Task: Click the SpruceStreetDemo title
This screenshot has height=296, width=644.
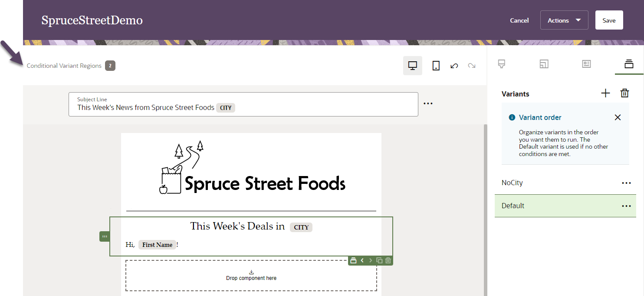Action: coord(92,20)
